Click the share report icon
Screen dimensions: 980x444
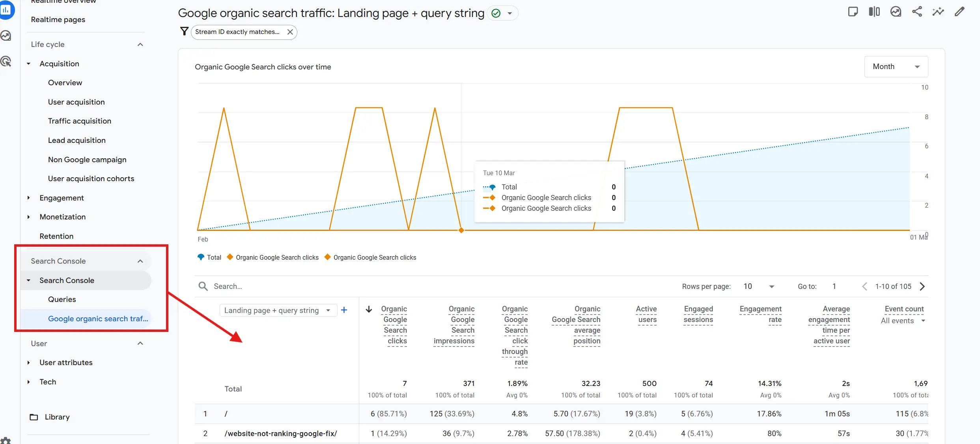pyautogui.click(x=917, y=12)
